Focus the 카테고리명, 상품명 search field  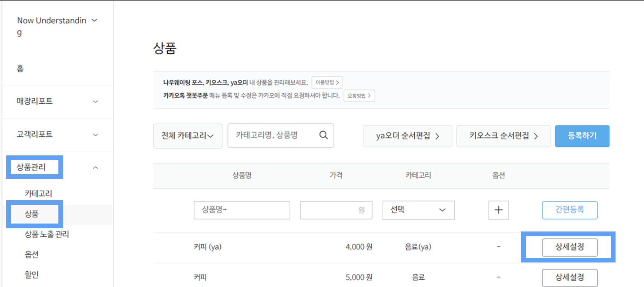(x=281, y=136)
